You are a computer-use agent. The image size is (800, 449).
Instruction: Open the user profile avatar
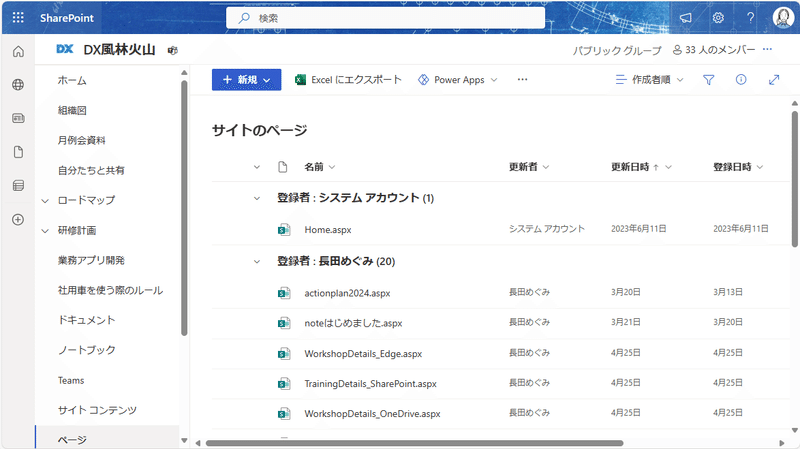click(x=783, y=18)
